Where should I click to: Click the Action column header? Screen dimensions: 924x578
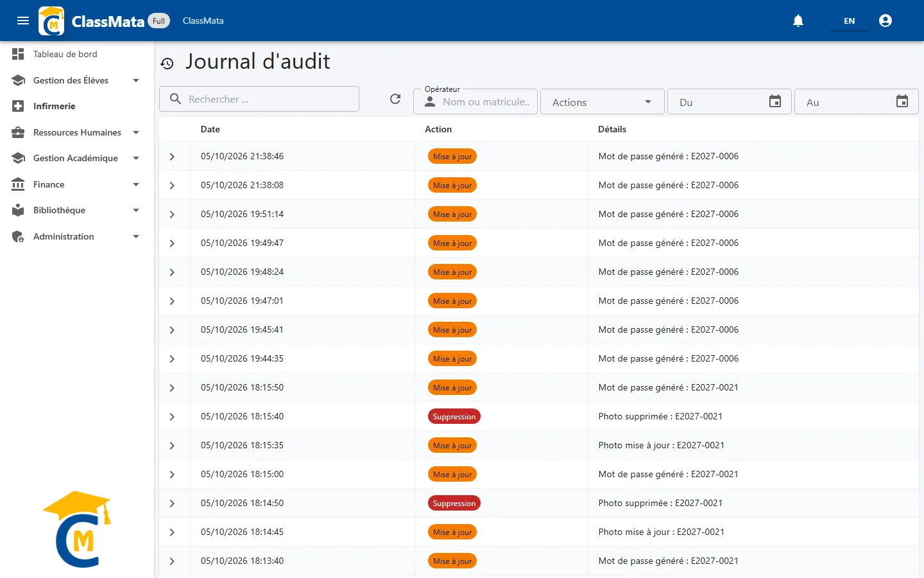(x=438, y=129)
